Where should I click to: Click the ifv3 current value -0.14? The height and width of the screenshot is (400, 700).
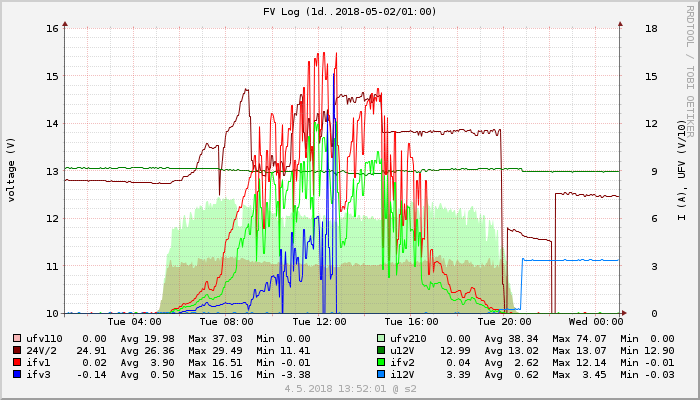click(92, 375)
